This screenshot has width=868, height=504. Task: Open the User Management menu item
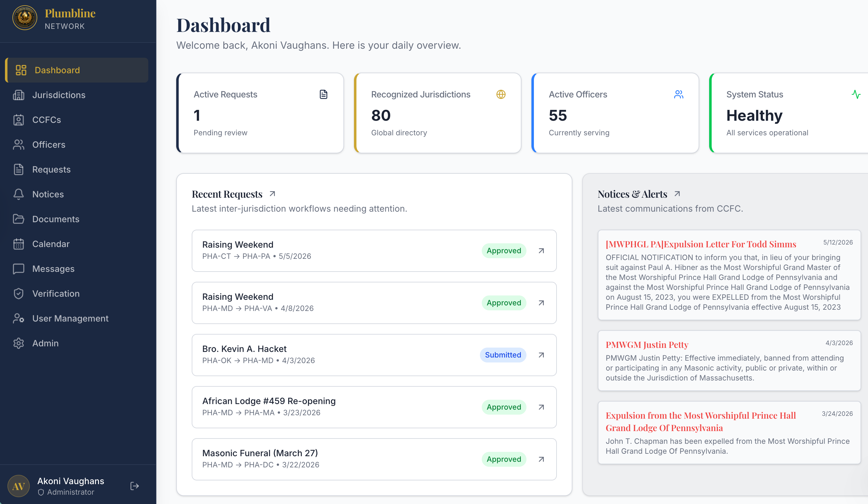click(77, 318)
